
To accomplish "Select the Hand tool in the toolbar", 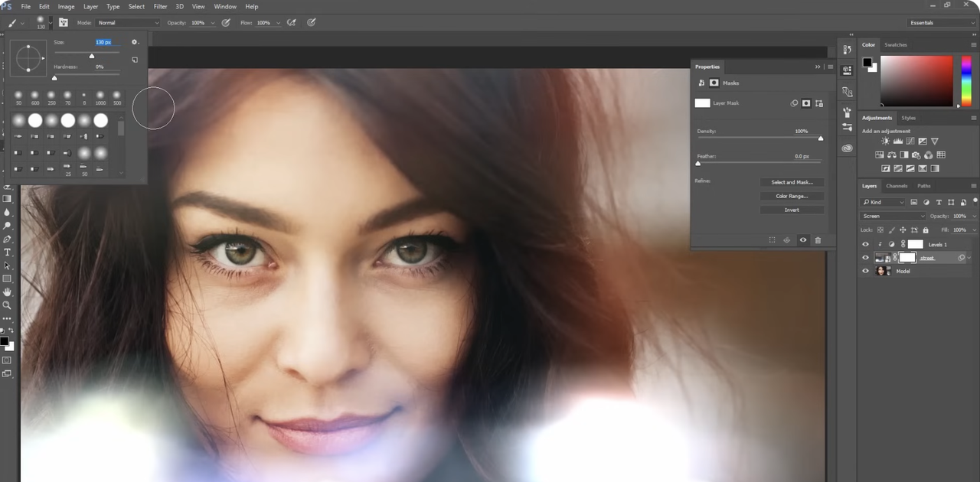I will 8,291.
